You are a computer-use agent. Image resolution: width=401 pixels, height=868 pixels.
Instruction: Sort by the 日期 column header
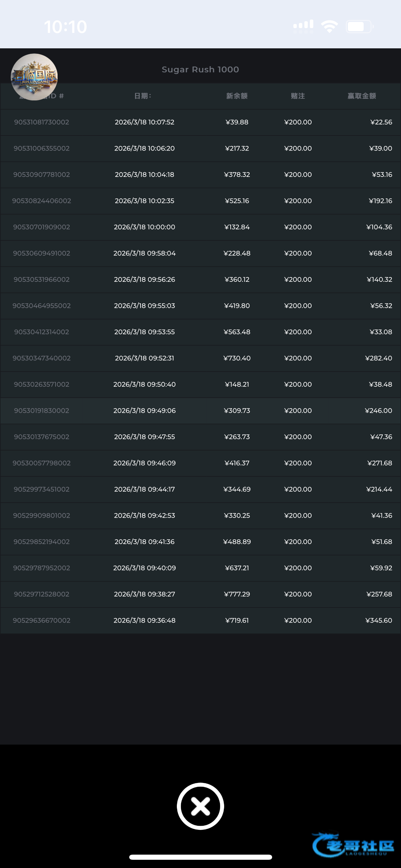click(x=143, y=96)
